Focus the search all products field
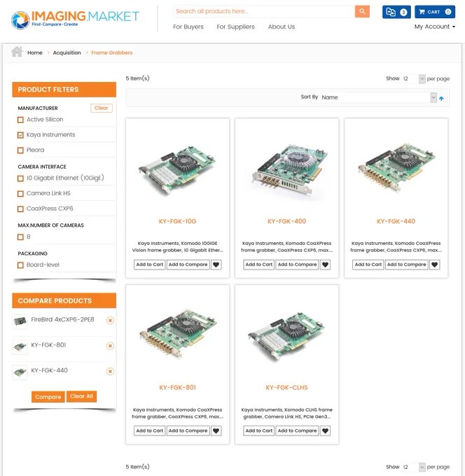The height and width of the screenshot is (476, 465). (x=264, y=11)
